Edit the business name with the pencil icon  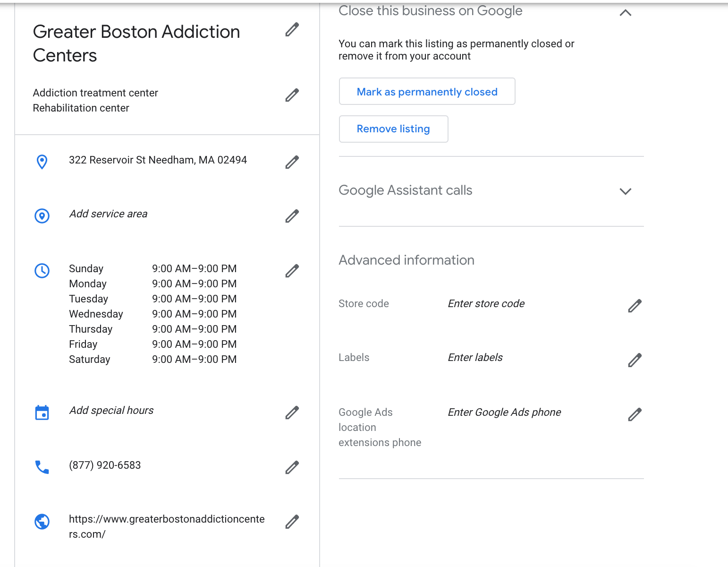click(292, 30)
